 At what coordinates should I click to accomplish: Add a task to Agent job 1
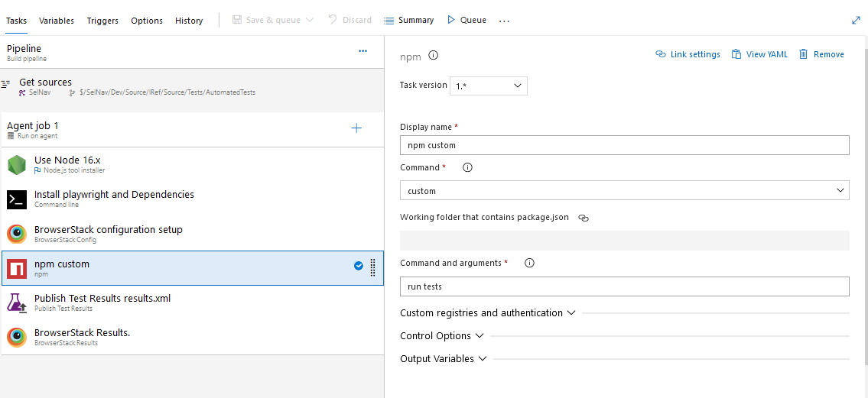pos(356,128)
